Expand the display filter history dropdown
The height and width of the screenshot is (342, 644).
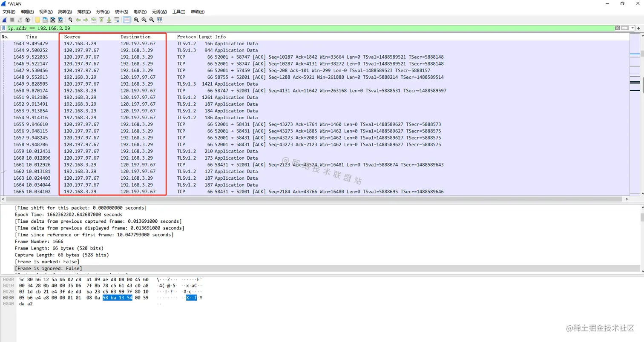tap(633, 28)
